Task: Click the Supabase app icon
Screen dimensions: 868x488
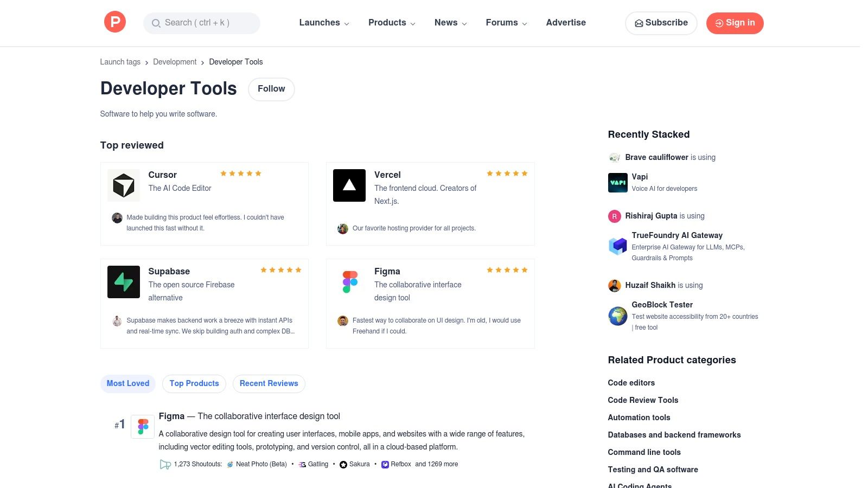Action: 123,281
